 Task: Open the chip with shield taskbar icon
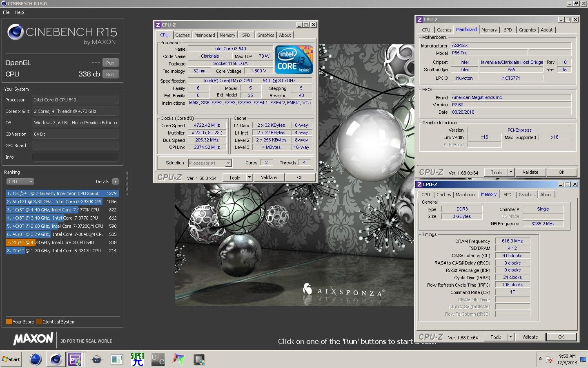click(199, 359)
